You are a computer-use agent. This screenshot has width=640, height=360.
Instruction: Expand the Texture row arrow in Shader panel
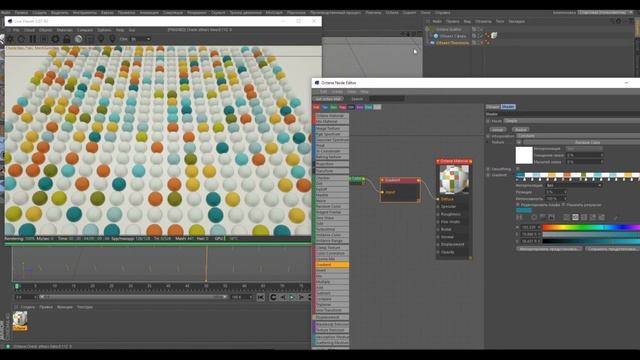click(x=488, y=142)
